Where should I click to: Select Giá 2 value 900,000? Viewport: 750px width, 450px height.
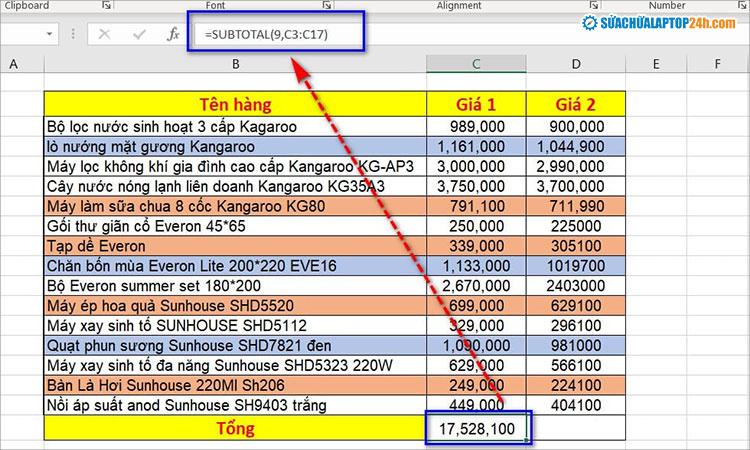(576, 126)
